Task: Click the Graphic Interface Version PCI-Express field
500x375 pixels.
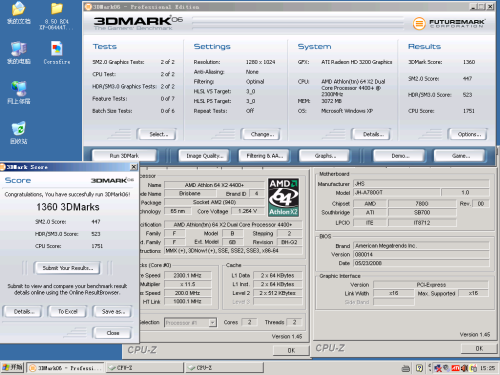Action: pyautogui.click(x=431, y=285)
